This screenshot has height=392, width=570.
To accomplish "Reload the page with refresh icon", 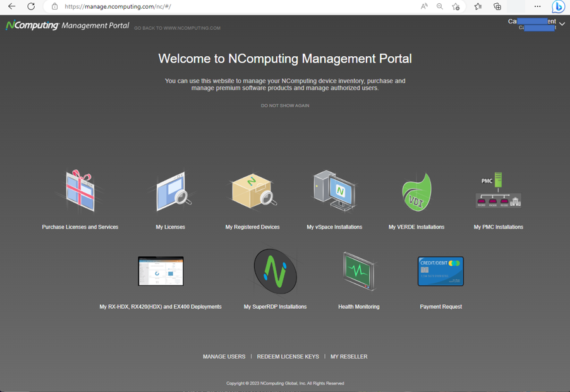I will click(x=31, y=6).
